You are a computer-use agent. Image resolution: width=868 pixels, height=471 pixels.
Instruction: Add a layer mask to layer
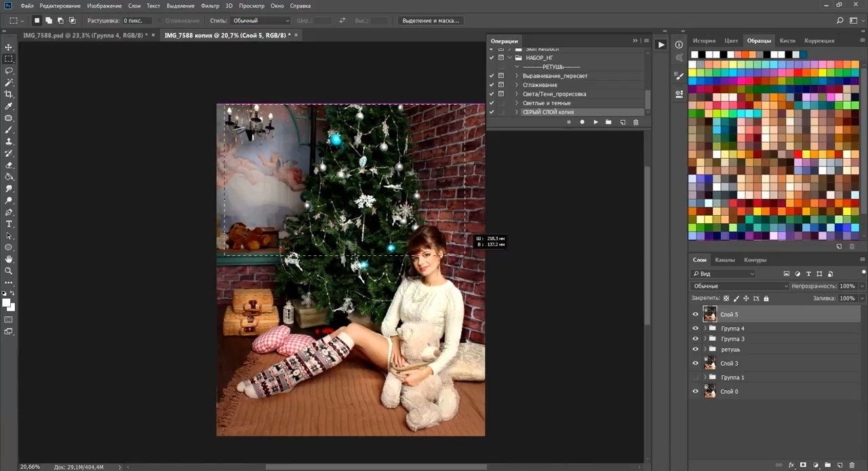(x=803, y=465)
